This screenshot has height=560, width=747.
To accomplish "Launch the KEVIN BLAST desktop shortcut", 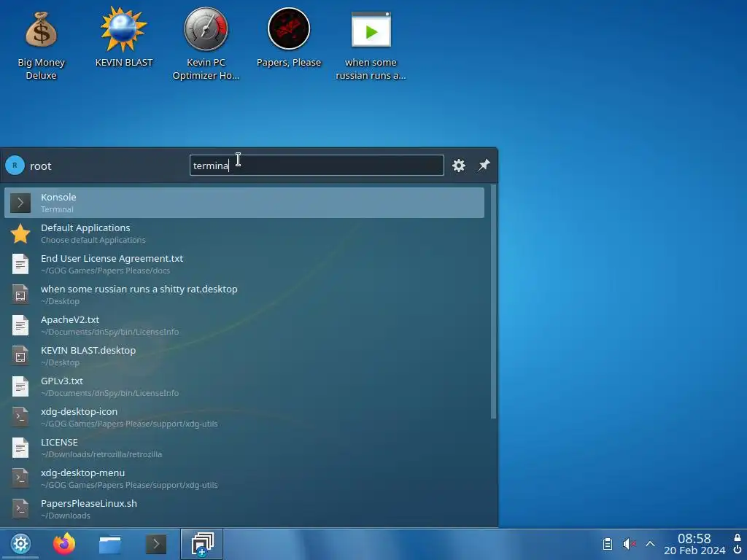I will 124,38.
